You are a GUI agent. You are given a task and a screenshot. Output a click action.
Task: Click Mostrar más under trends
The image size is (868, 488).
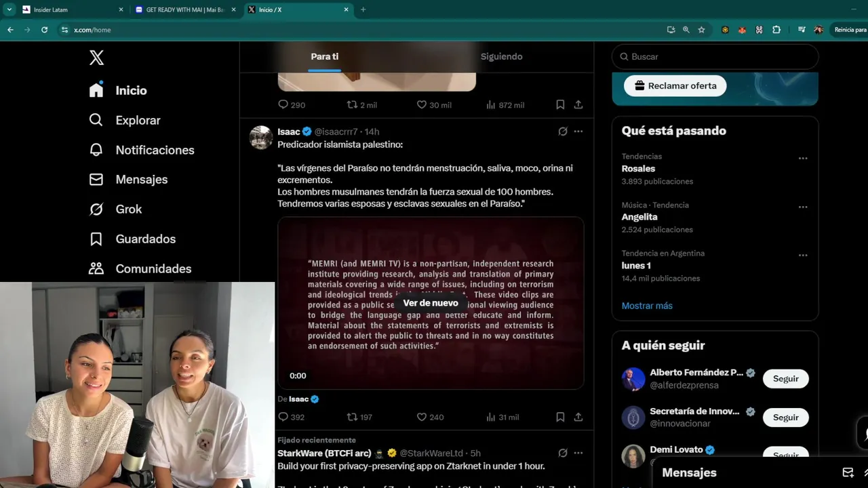[x=647, y=306]
